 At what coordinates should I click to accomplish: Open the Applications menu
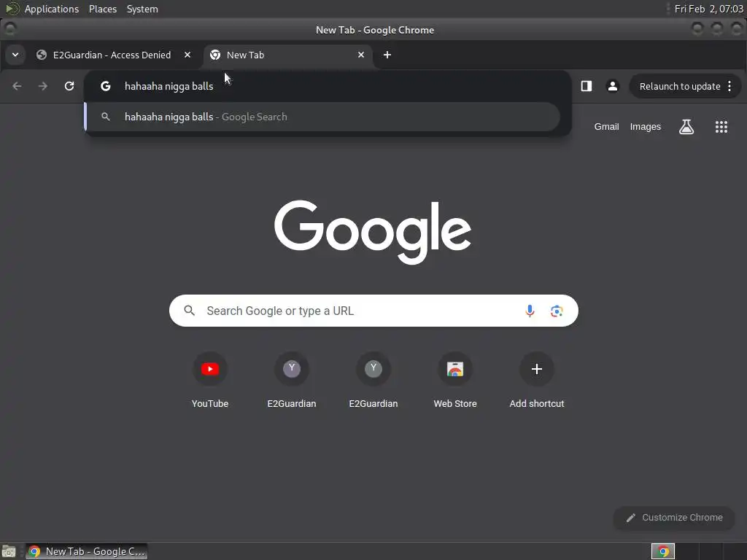click(x=52, y=9)
